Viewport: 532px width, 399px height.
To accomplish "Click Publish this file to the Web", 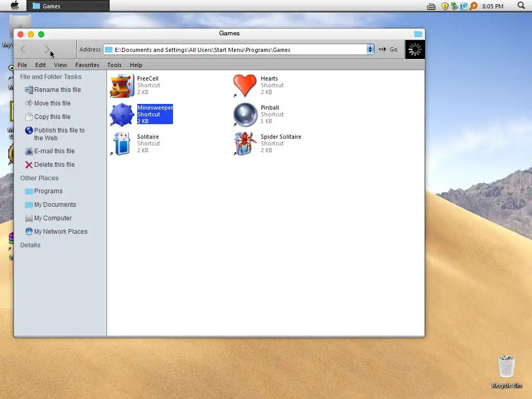I will [59, 134].
